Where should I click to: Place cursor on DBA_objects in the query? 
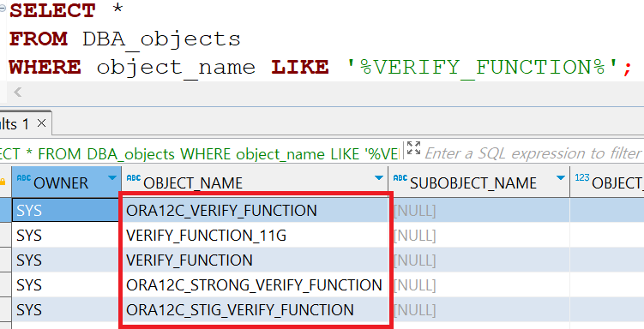coord(161,39)
